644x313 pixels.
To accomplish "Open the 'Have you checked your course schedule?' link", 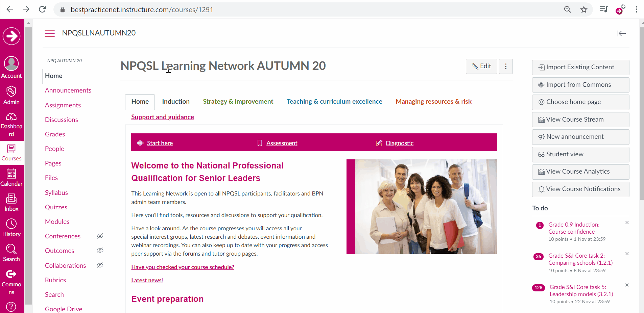I will click(183, 267).
